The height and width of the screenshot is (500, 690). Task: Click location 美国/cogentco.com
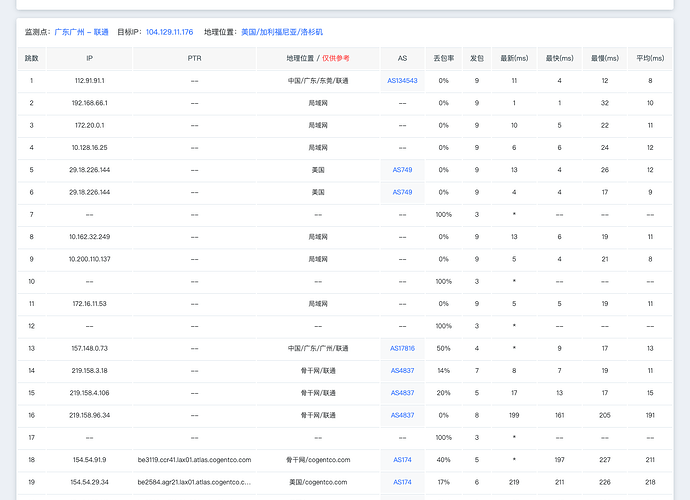coord(318,482)
